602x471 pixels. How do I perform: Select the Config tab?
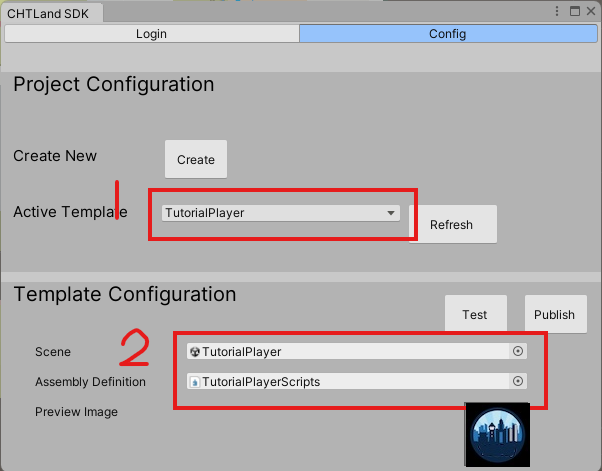447,33
